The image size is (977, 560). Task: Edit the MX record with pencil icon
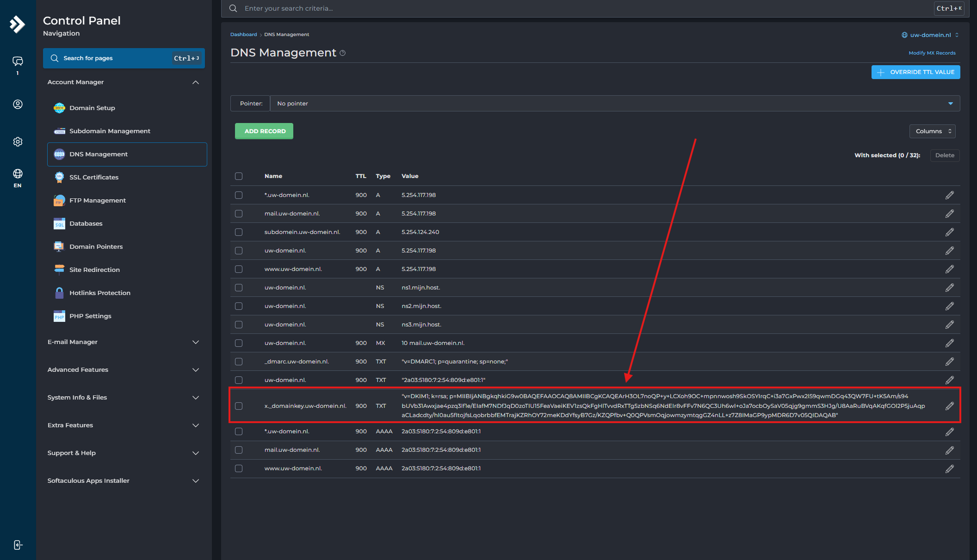click(949, 343)
